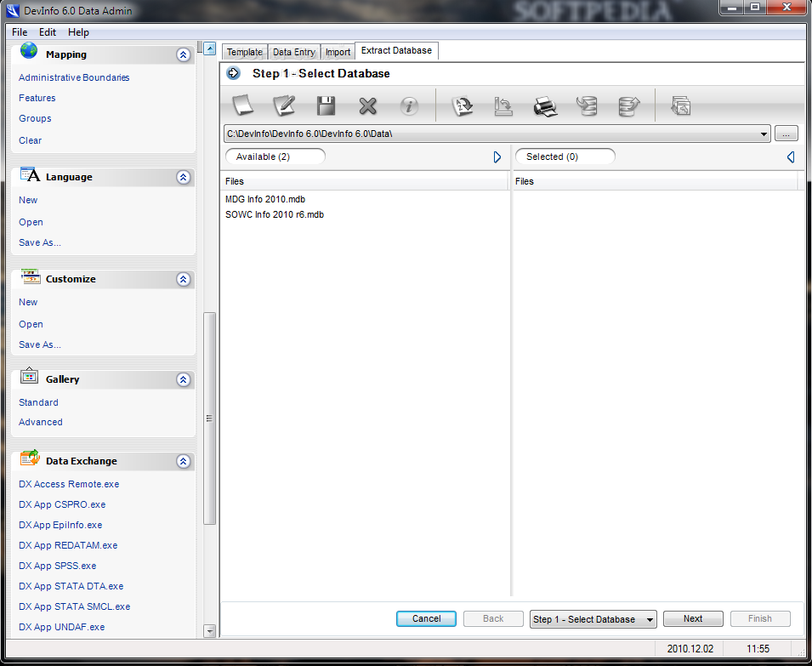
Task: Collapse the Customize section
Action: click(184, 279)
